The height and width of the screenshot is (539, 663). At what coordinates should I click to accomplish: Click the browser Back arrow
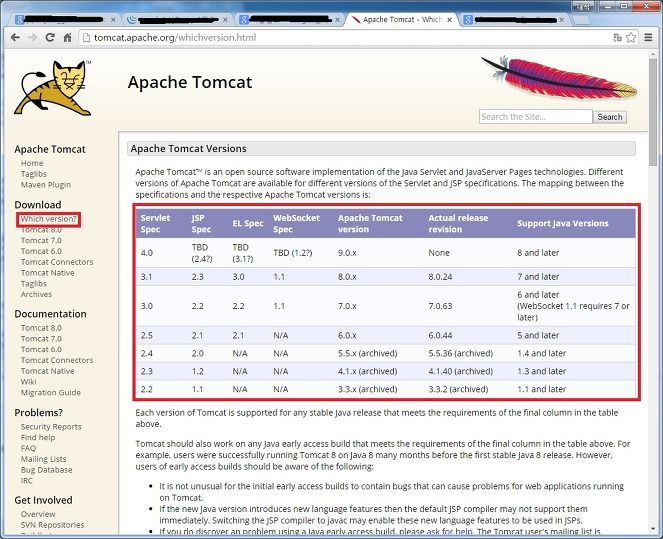tap(15, 38)
